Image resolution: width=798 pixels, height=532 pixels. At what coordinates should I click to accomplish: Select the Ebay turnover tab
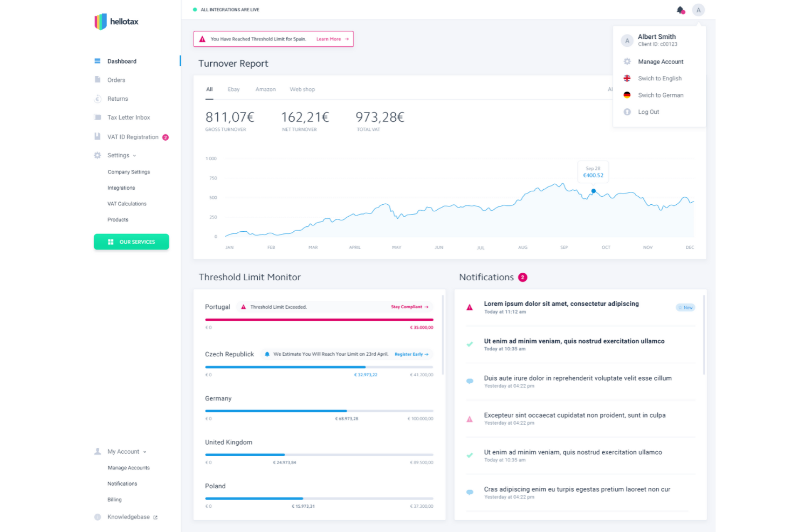tap(233, 89)
